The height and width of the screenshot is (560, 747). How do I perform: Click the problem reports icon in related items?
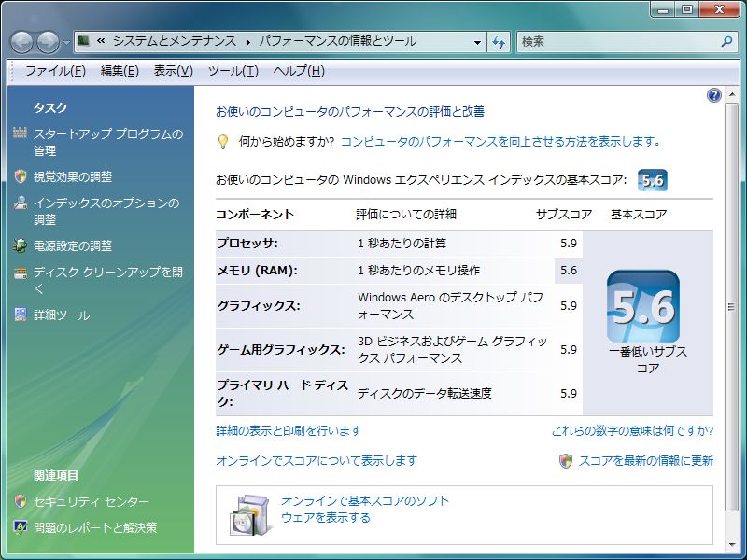(20, 527)
